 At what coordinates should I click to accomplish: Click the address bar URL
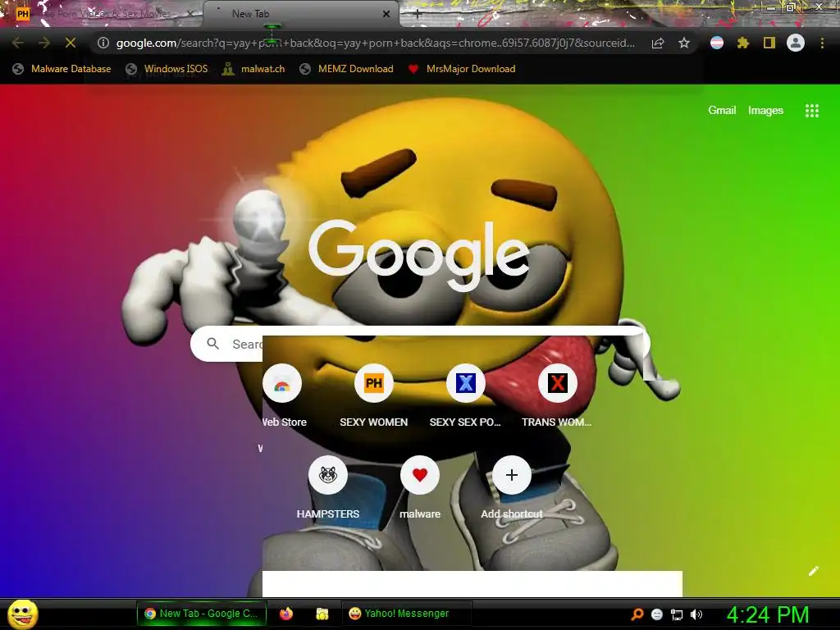click(x=375, y=43)
